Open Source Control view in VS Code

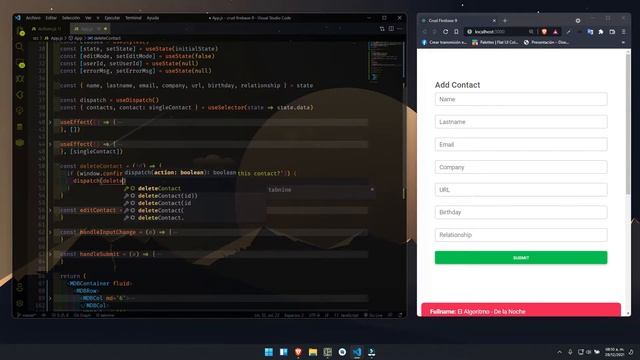point(20,63)
